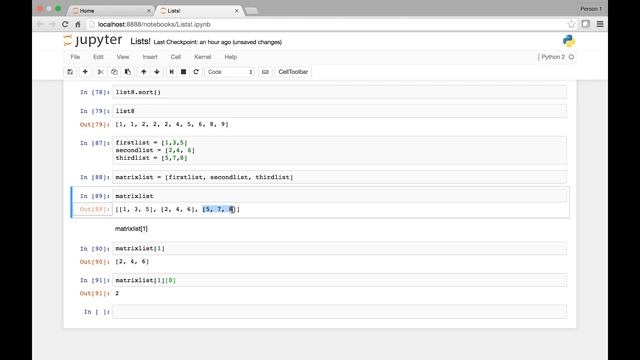
Task: Copy selected cell icon in toolbar
Action: click(x=114, y=72)
